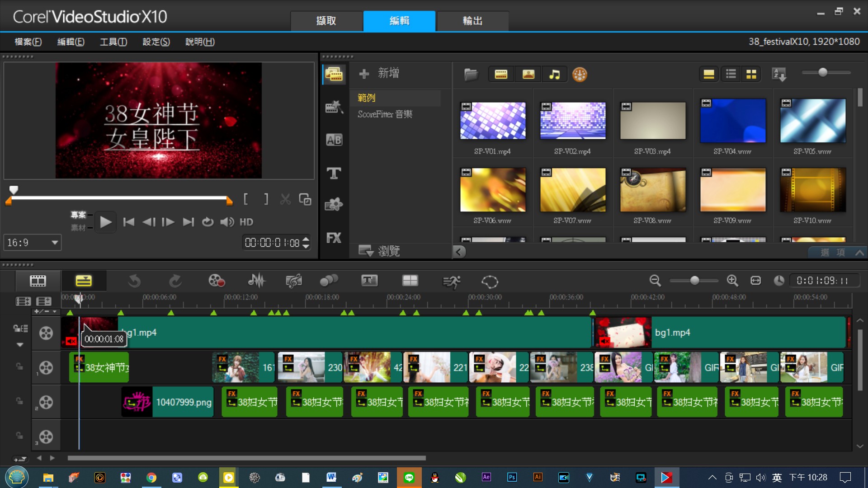Open the Filter (FX) panel

pyautogui.click(x=334, y=238)
